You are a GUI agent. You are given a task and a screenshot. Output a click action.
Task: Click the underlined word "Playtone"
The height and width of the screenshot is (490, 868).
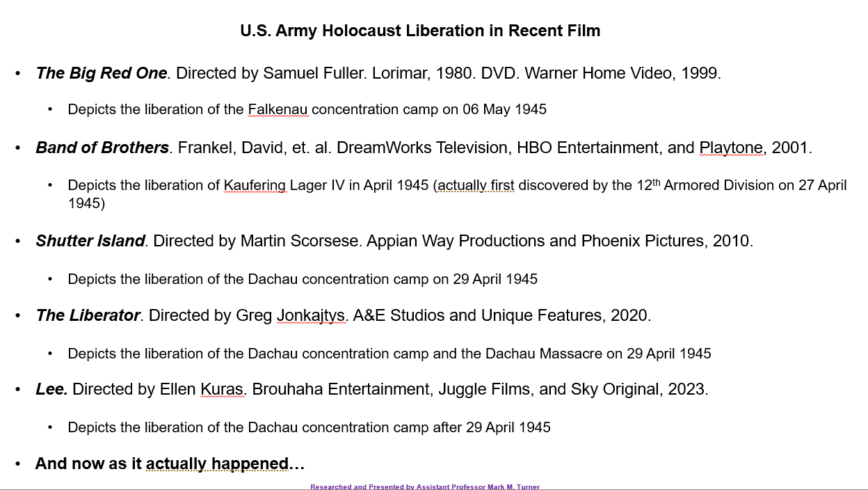[731, 148]
